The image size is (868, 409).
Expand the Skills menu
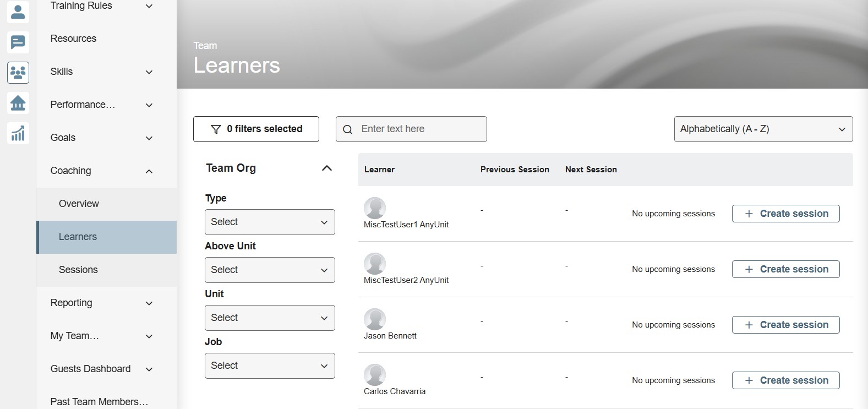click(x=107, y=72)
